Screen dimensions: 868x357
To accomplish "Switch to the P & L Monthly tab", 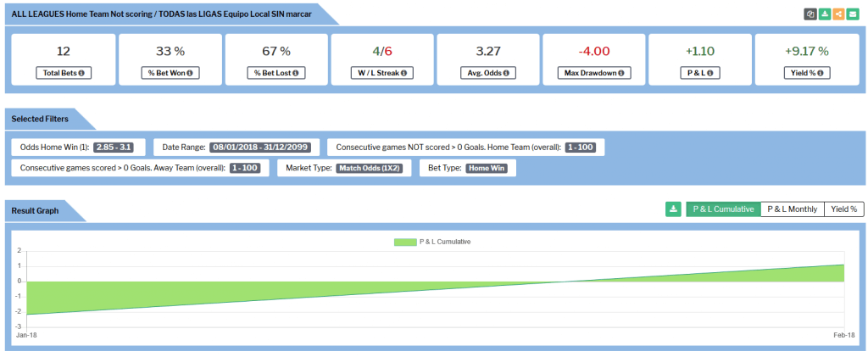I will [x=793, y=209].
